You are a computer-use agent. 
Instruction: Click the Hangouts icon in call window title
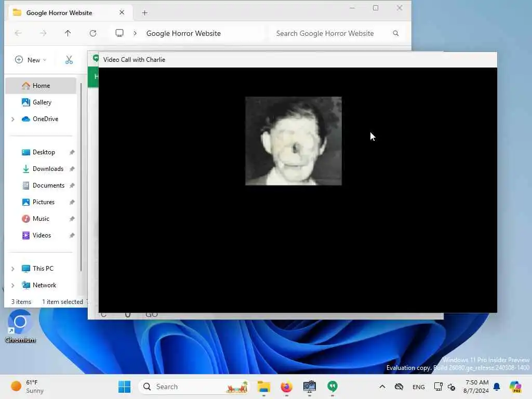pos(96,58)
